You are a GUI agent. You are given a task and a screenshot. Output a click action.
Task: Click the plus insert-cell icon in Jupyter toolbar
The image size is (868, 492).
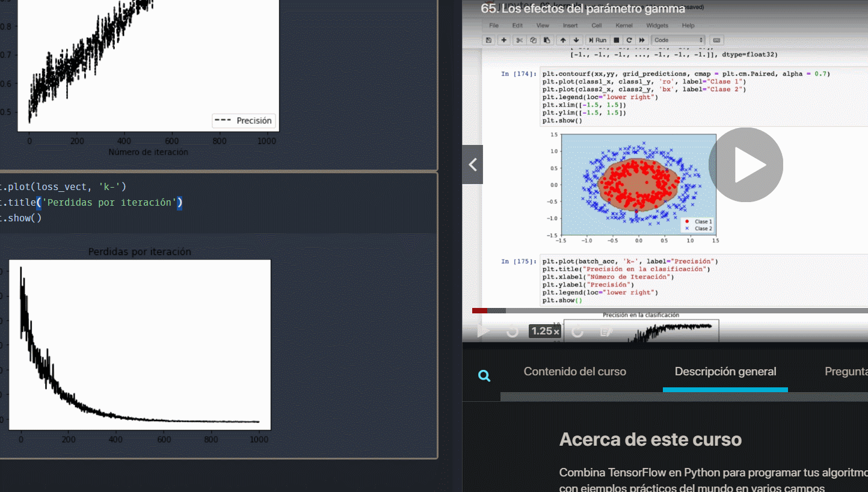click(x=504, y=40)
